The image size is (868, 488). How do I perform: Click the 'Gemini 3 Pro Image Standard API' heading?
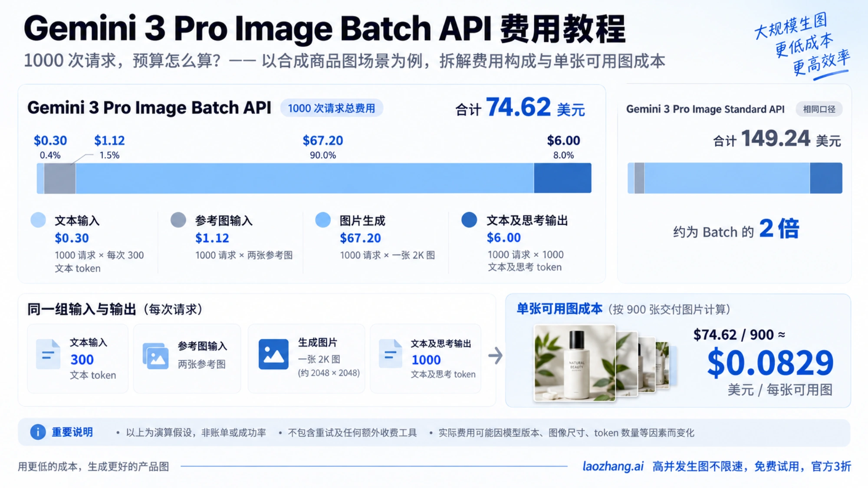[x=705, y=109]
